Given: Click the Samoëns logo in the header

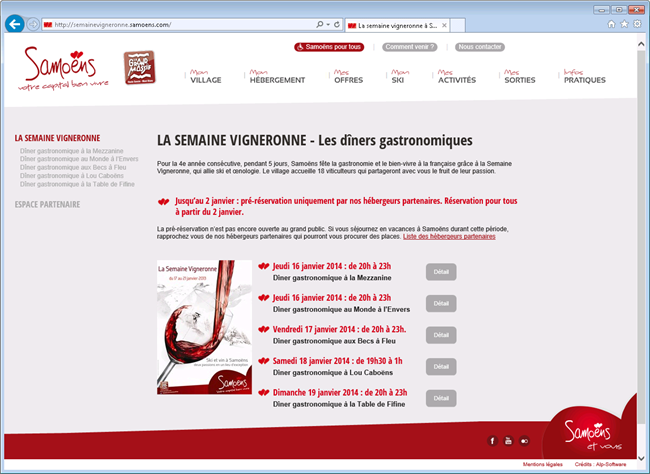Looking at the screenshot, I should (59, 69).
